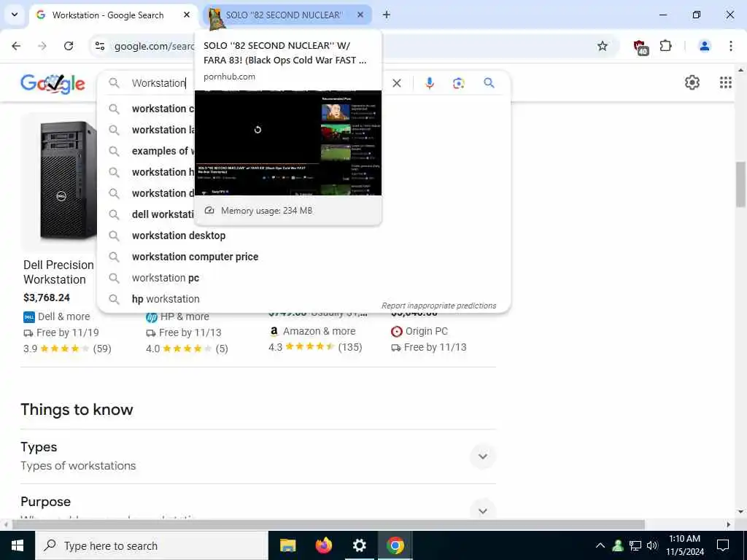Screen dimensions: 747x560
Task: Open the Windows Start menu
Action: tap(18, 545)
